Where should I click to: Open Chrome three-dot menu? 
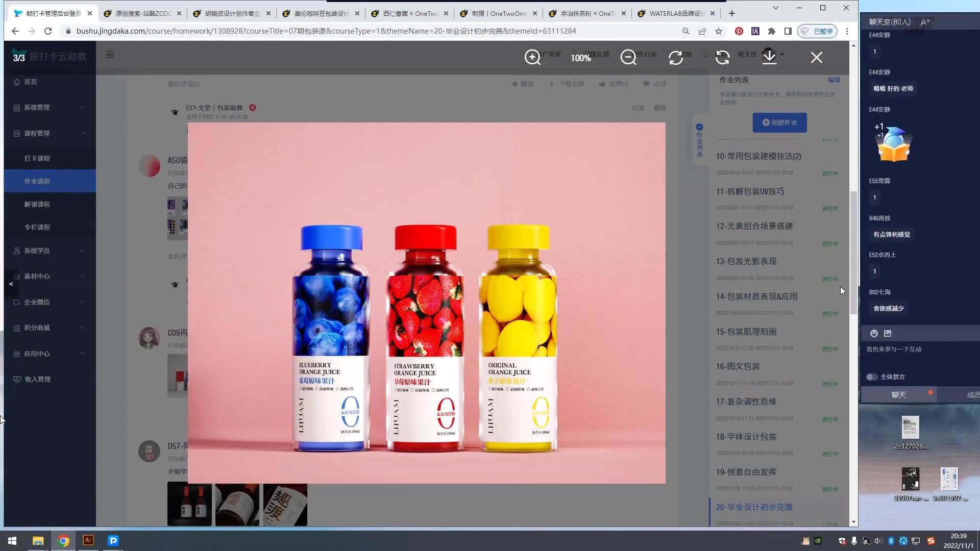847,31
